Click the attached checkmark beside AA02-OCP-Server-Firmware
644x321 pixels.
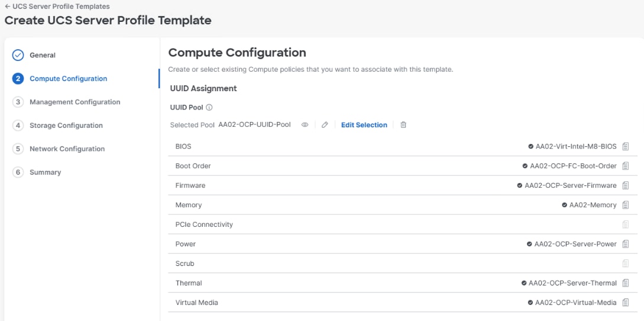click(x=520, y=185)
